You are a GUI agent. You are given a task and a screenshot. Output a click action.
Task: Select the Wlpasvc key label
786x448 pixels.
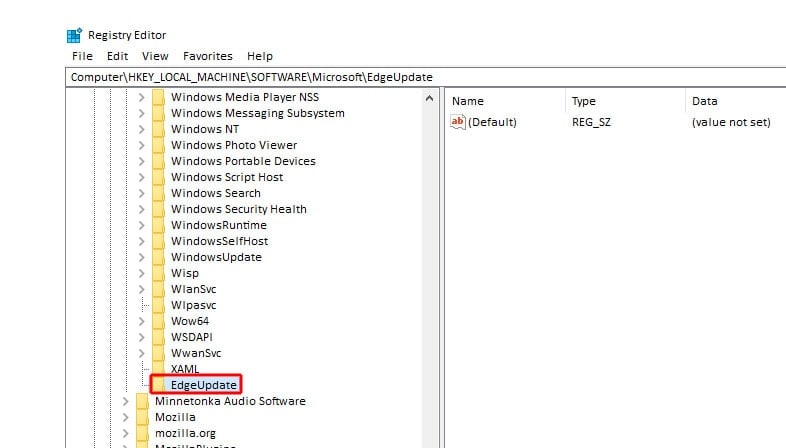coord(193,306)
